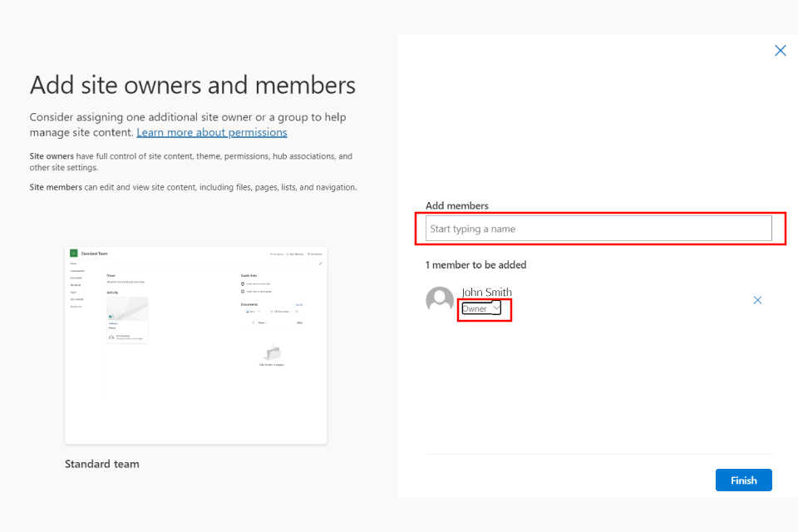Click the Add site owners and members heading

193,85
